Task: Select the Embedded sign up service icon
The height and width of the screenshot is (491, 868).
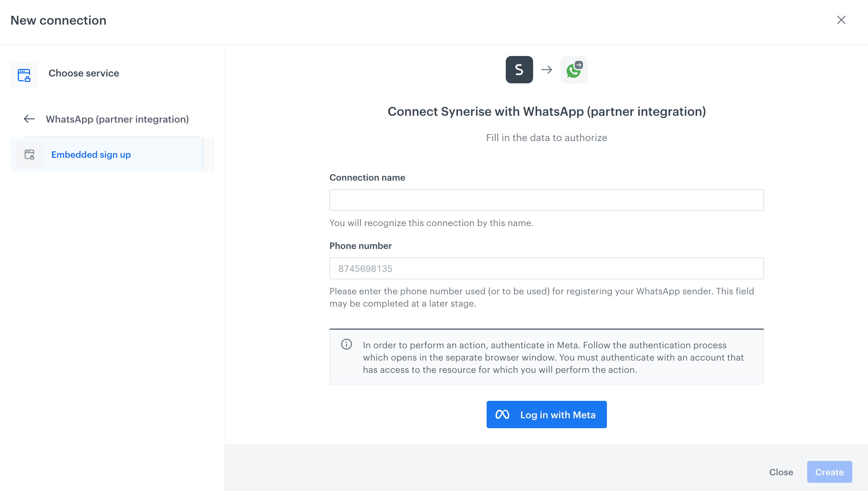Action: tap(29, 154)
